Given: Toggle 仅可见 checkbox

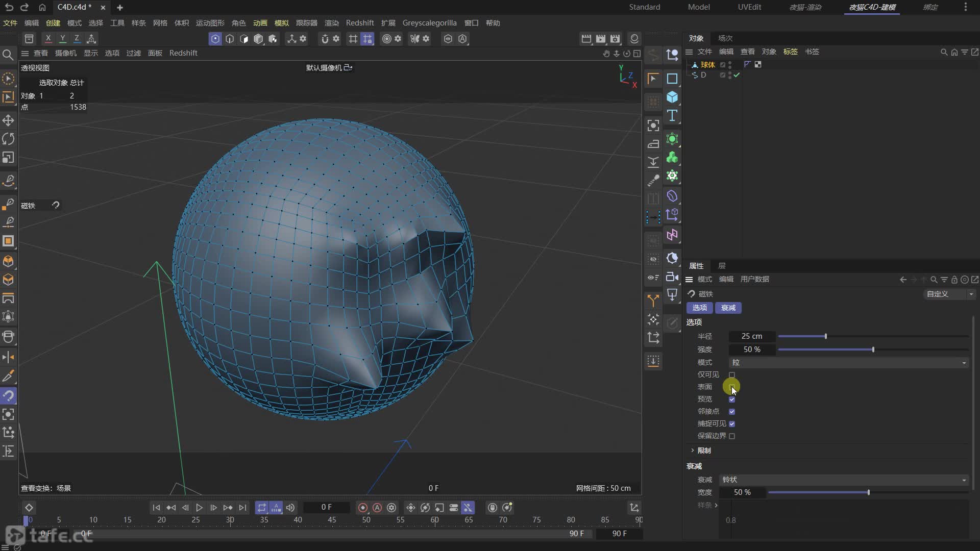Looking at the screenshot, I should pos(732,374).
